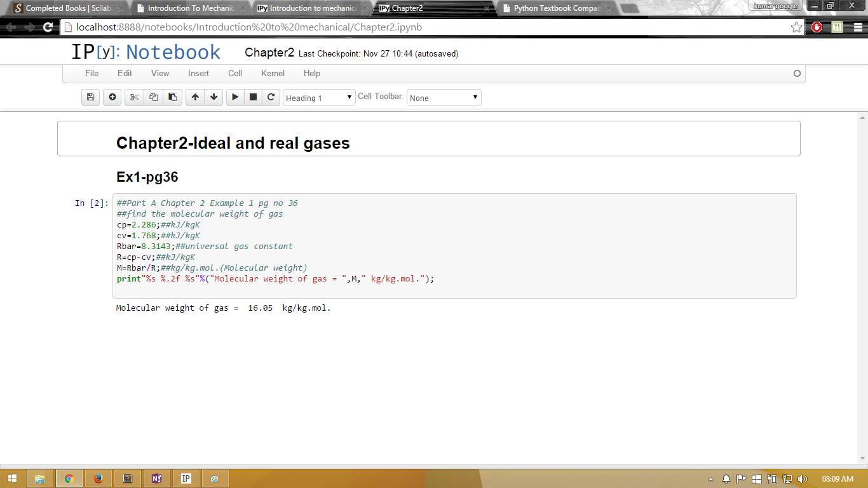Open Firefox from the Windows taskbar

point(98,478)
